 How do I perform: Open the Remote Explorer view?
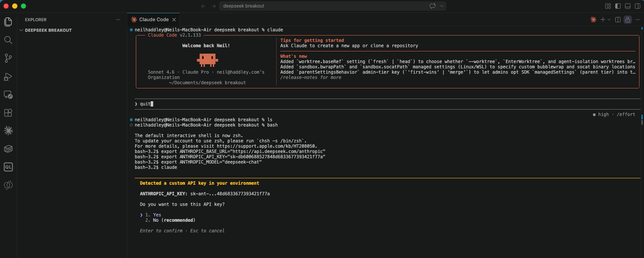(8, 94)
